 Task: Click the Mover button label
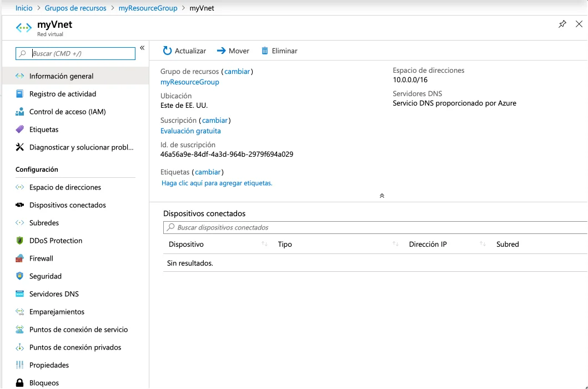point(239,51)
